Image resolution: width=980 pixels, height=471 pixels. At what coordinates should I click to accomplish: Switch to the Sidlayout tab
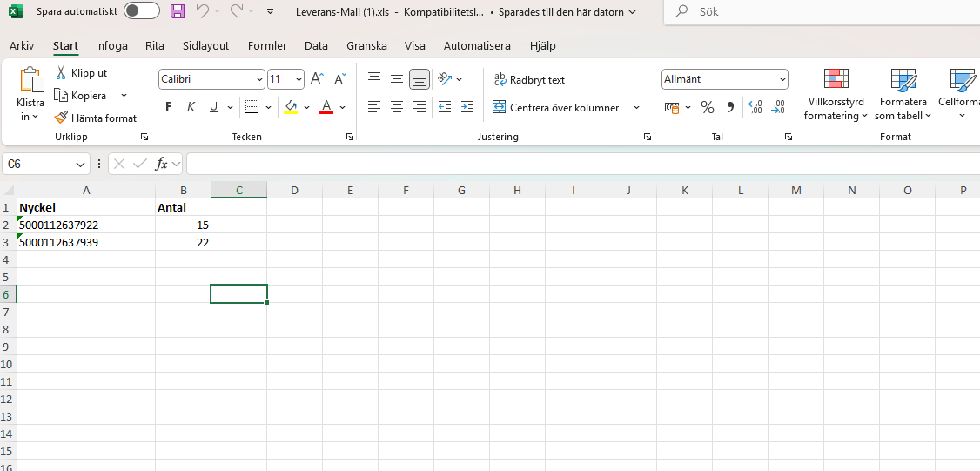[x=205, y=45]
